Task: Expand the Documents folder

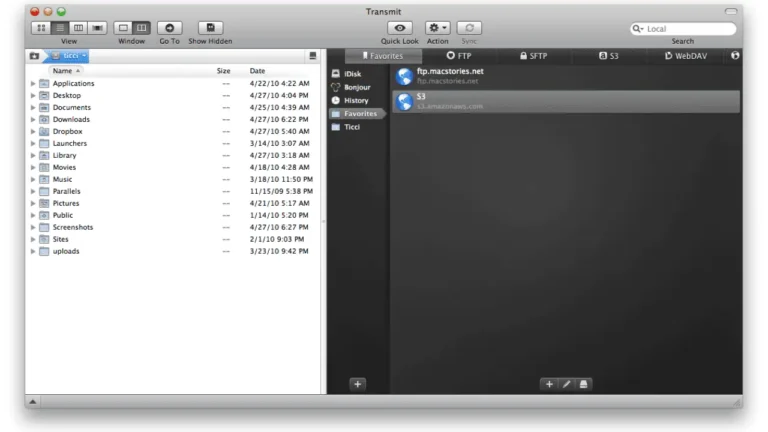Action: [33, 108]
